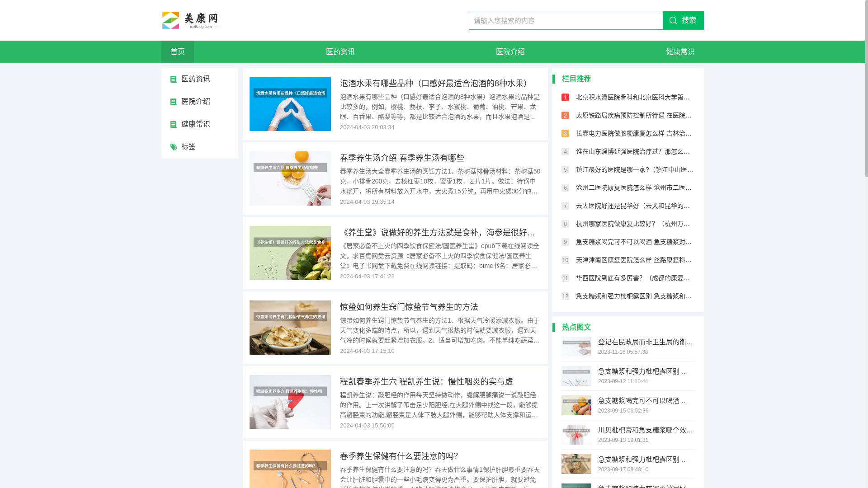Click the 热点图文 section heading

576,327
